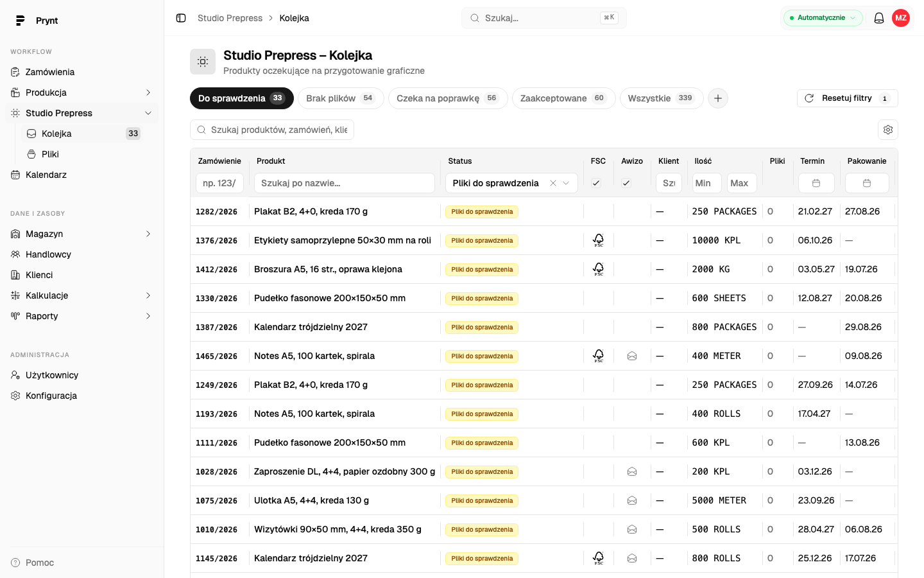Open Zamówienia in sidebar
The height and width of the screenshot is (578, 924).
pyautogui.click(x=82, y=72)
